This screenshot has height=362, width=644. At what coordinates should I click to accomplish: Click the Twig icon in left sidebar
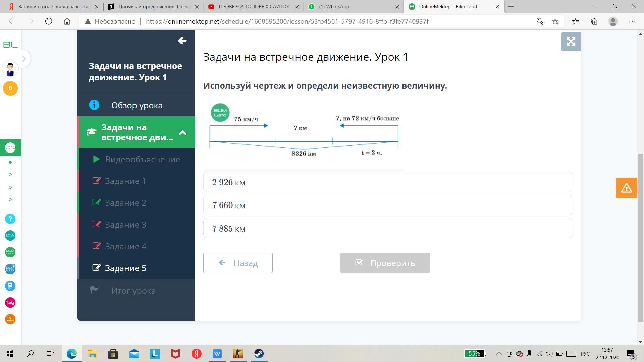tap(10, 303)
